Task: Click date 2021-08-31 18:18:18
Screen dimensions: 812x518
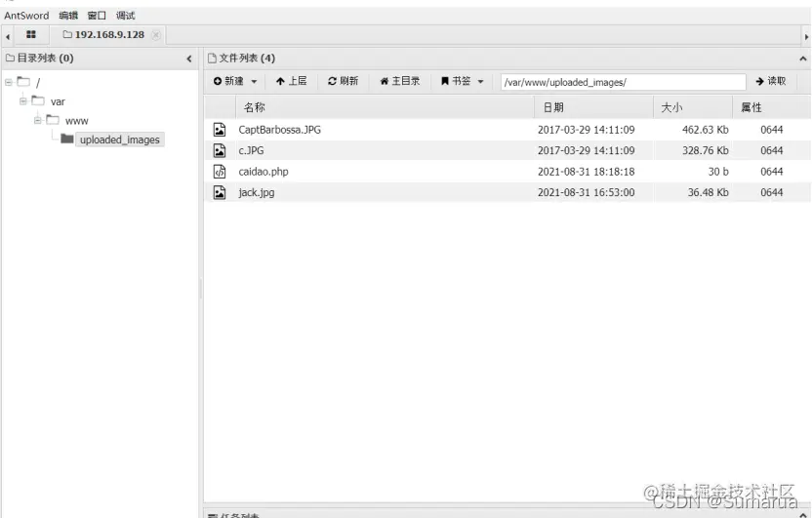Action: pyautogui.click(x=586, y=172)
